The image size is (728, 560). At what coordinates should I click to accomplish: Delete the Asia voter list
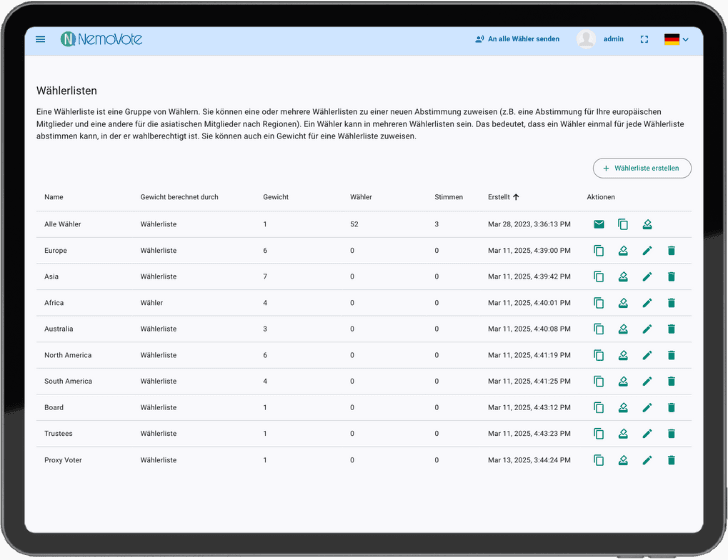coord(671,277)
